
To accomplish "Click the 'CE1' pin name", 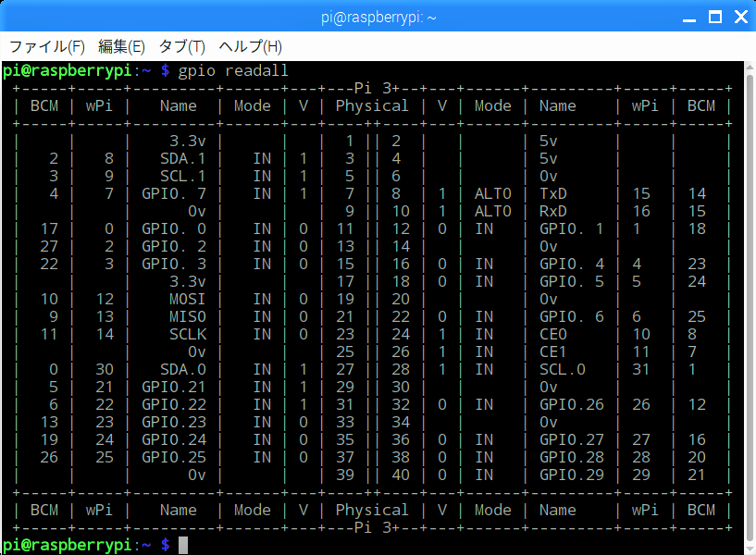I will click(x=552, y=351).
